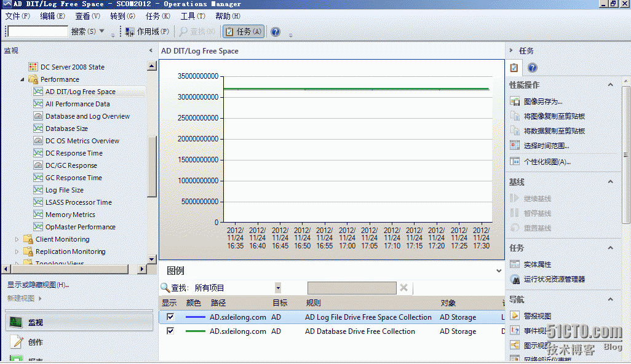The height and width of the screenshot is (364, 631).
Task: Click 警报视图 alert view icon
Action: point(515,316)
